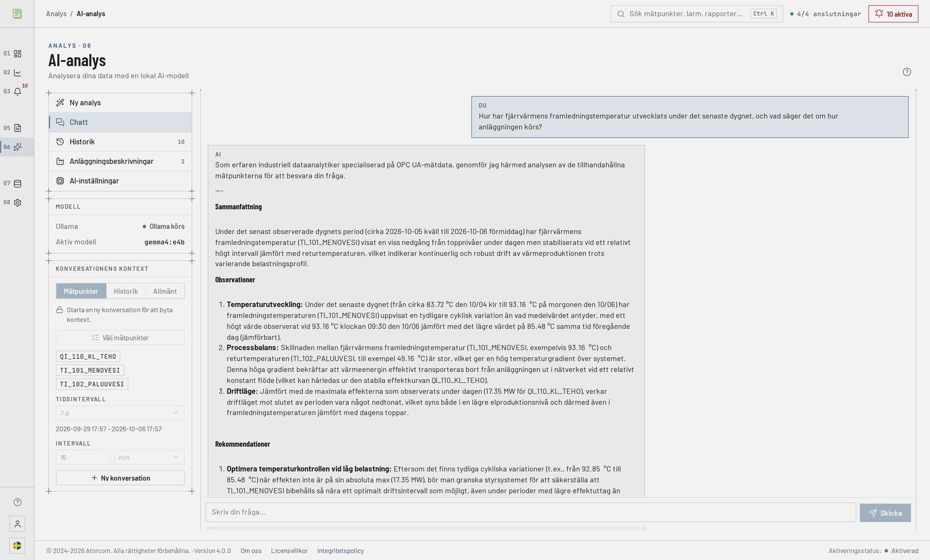Click the Skicka send button
This screenshot has height=560, width=930.
[885, 513]
